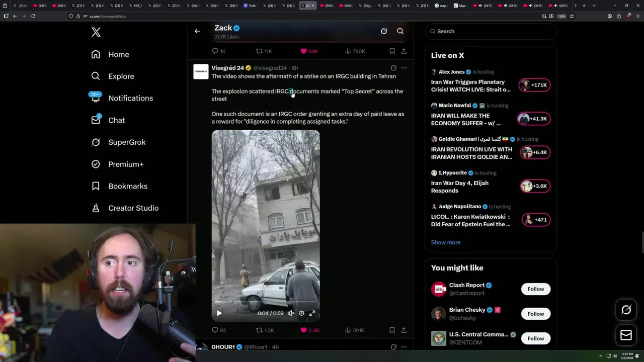Join Mario Nawfal space with +41.3K

tap(534, 119)
